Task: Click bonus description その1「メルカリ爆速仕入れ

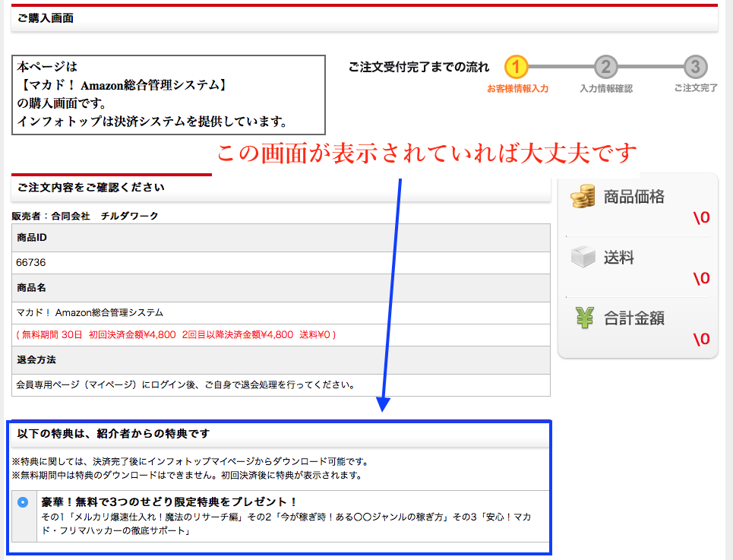Action: point(286,524)
